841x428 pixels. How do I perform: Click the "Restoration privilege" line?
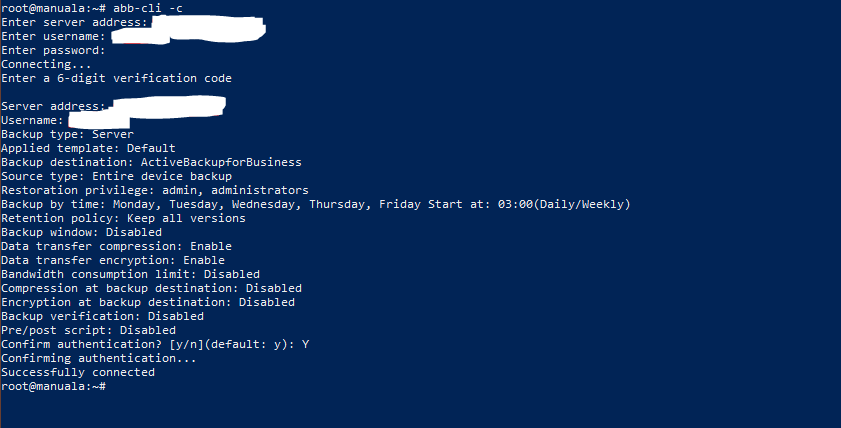[155, 190]
